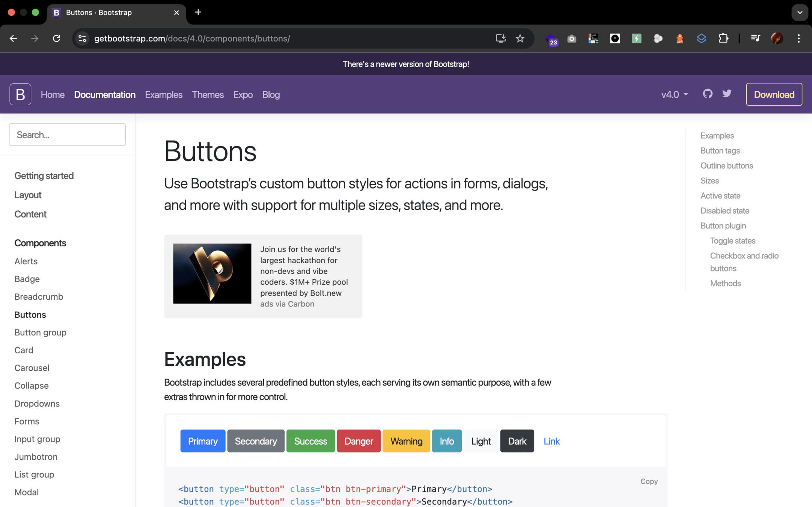Open the Twitter bird icon link
The height and width of the screenshot is (507, 812).
[x=727, y=94]
